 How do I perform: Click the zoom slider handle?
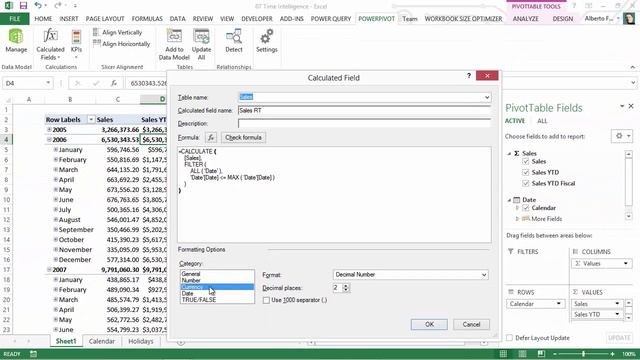[x=583, y=354]
